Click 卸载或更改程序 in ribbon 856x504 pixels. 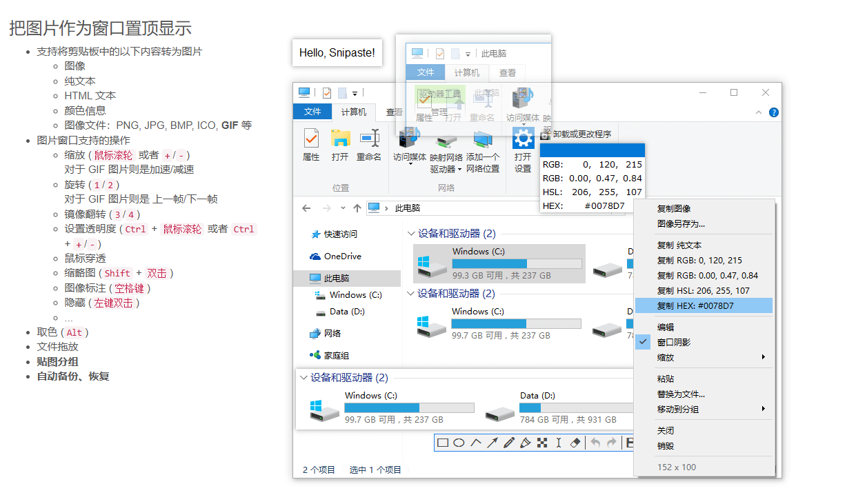576,134
